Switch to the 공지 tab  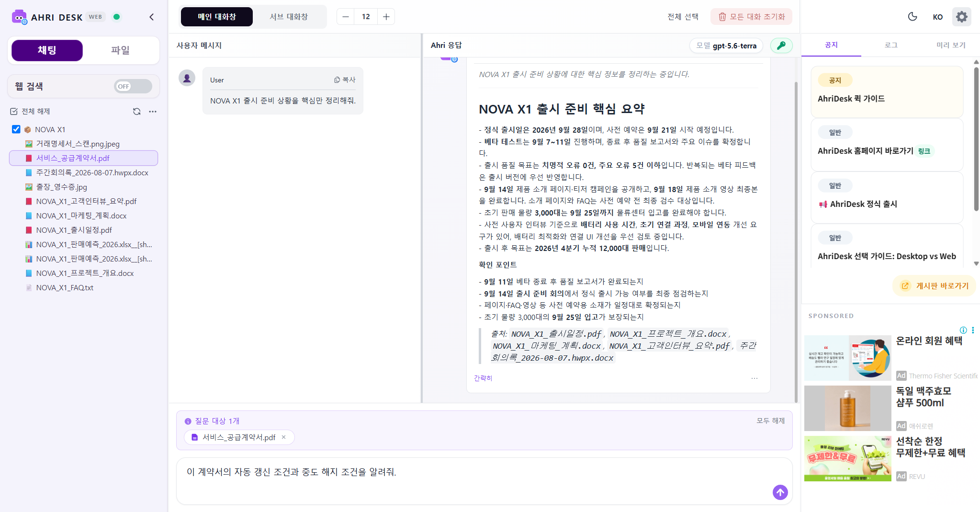[831, 45]
